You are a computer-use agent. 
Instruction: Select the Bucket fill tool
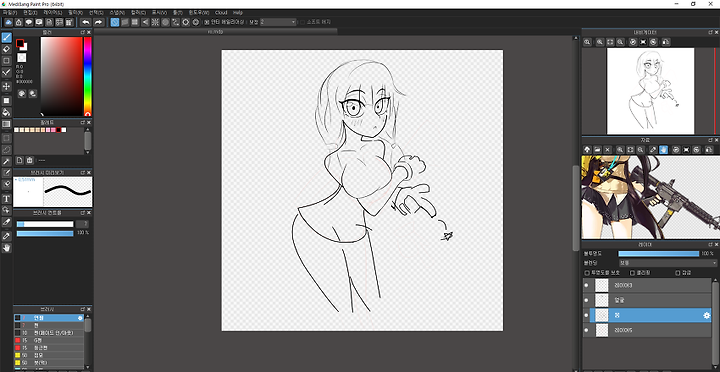[6, 112]
